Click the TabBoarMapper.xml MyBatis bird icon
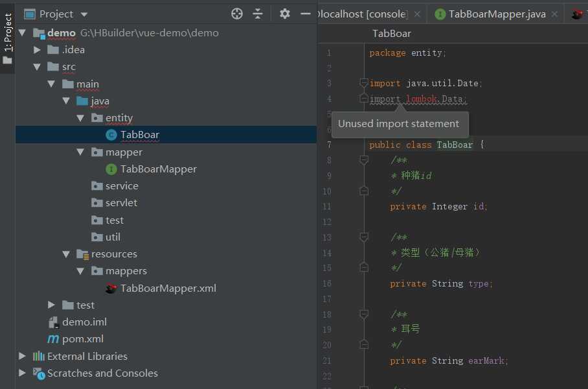 coord(111,288)
